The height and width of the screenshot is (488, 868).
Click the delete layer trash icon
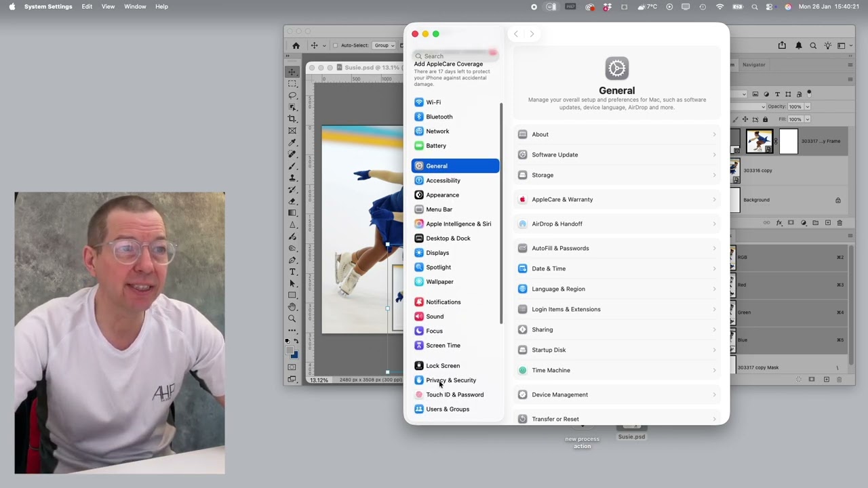[840, 223]
